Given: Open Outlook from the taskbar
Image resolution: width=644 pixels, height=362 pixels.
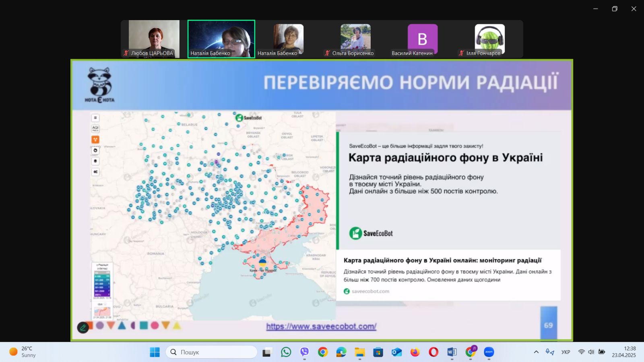Looking at the screenshot, I should click(396, 352).
